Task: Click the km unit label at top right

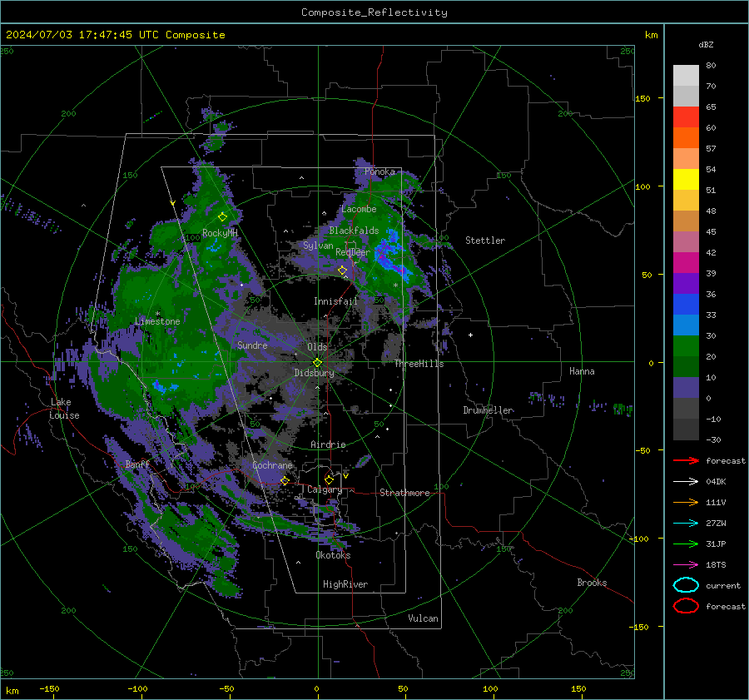Action: pos(651,35)
